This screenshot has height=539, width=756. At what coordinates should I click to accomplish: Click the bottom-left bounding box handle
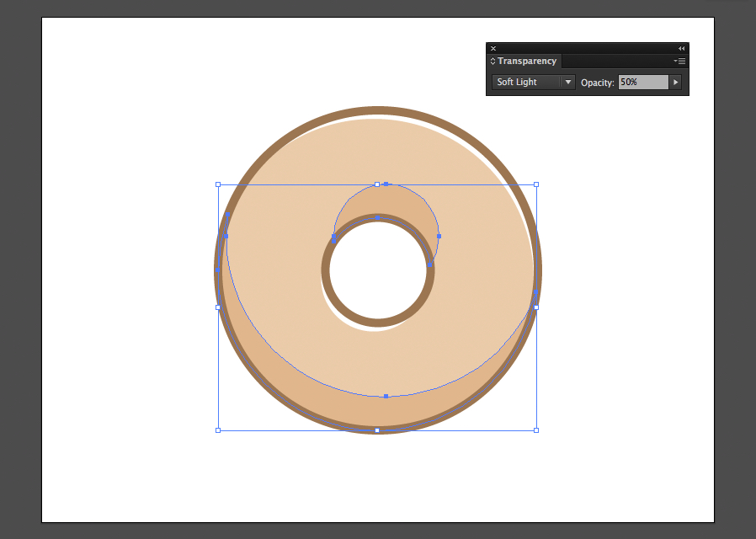[x=218, y=430]
